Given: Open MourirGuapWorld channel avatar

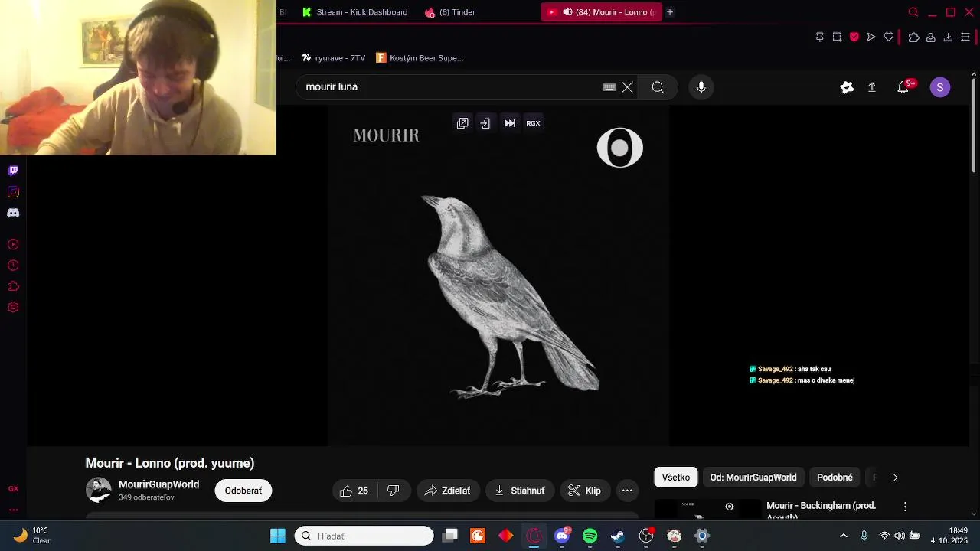Looking at the screenshot, I should pyautogui.click(x=99, y=491).
